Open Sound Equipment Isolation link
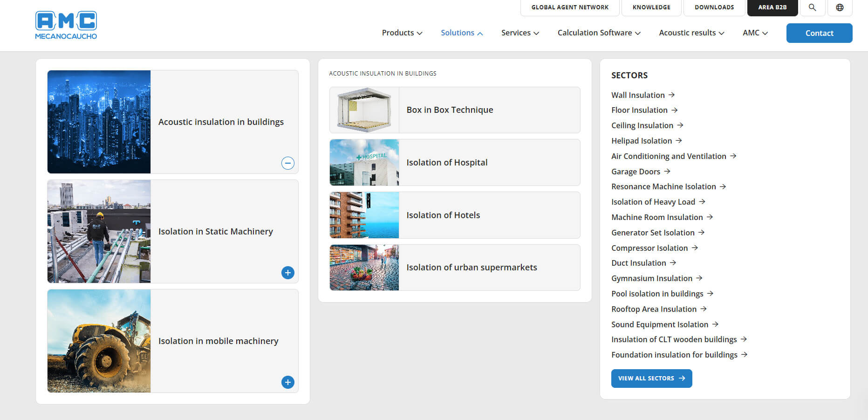Image resolution: width=868 pixels, height=420 pixels. [665, 324]
